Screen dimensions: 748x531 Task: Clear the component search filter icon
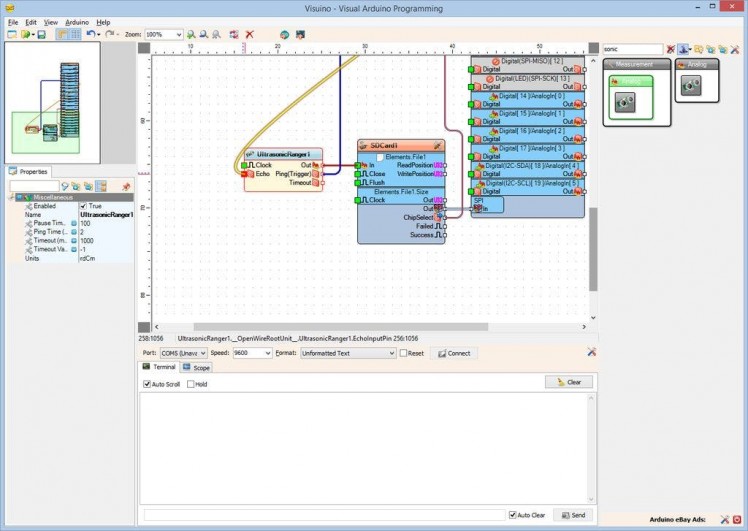coord(671,49)
